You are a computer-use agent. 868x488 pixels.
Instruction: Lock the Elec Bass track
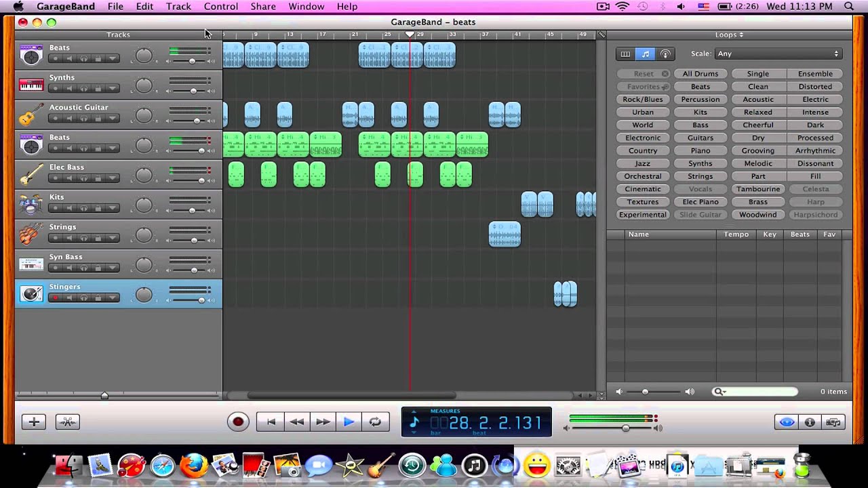coord(98,178)
